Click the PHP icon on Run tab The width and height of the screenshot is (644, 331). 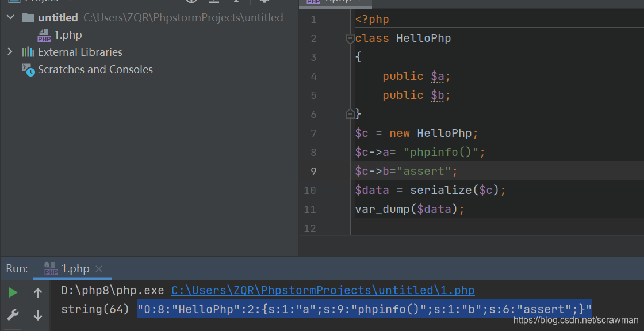(x=51, y=268)
